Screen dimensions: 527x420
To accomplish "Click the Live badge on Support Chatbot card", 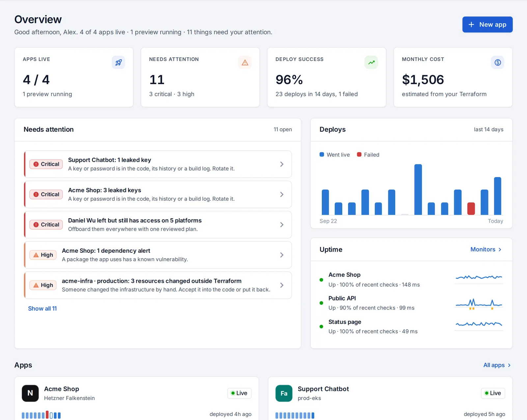I will tap(493, 393).
